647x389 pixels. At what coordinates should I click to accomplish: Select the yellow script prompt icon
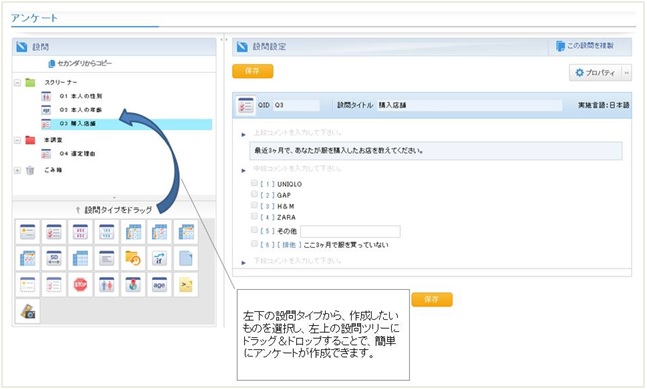click(186, 285)
